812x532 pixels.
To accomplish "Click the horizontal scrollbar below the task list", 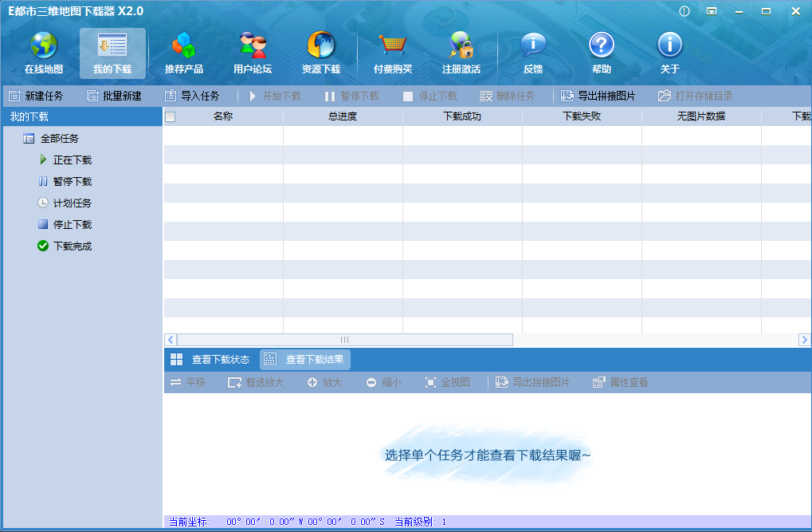I will [343, 339].
